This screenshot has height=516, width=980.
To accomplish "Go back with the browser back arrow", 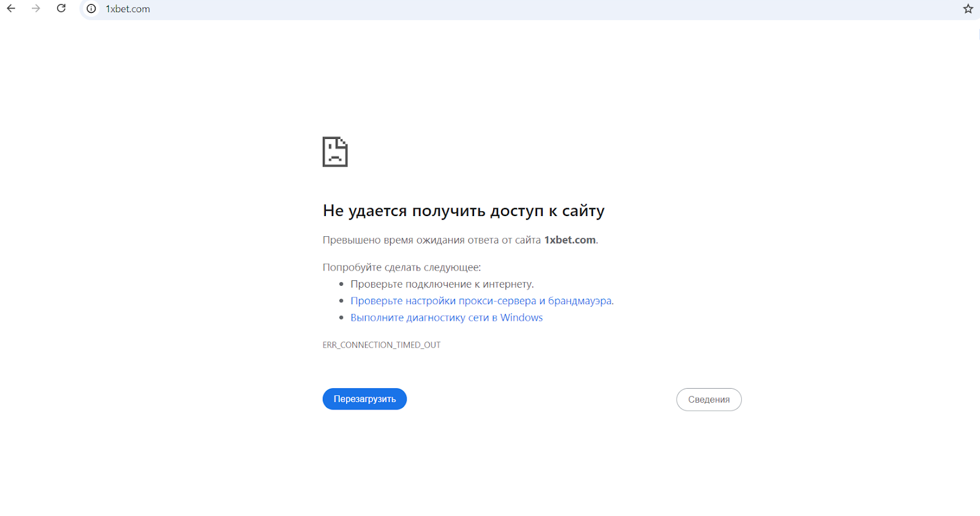I will pos(11,9).
